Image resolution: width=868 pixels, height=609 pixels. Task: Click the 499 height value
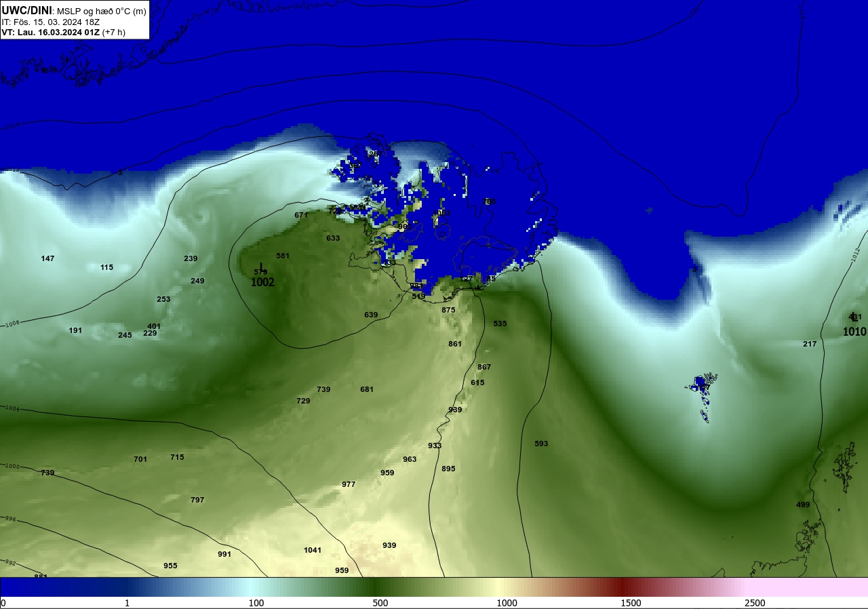click(803, 505)
